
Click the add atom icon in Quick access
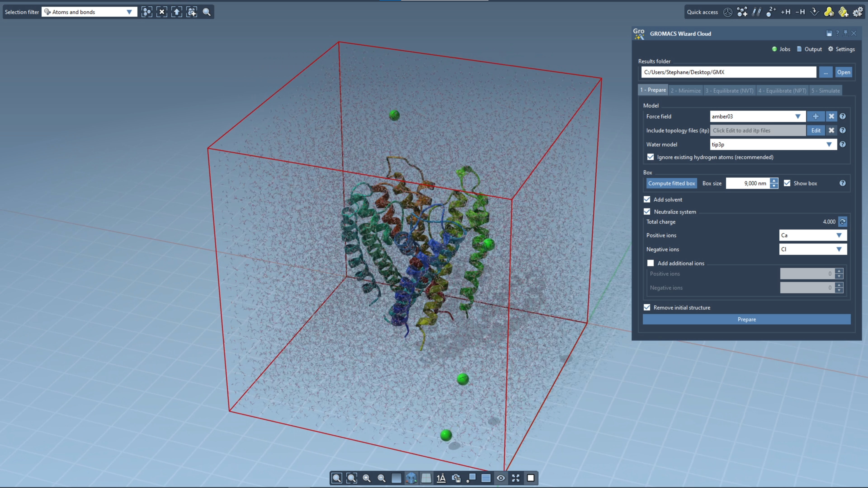pyautogui.click(x=742, y=12)
